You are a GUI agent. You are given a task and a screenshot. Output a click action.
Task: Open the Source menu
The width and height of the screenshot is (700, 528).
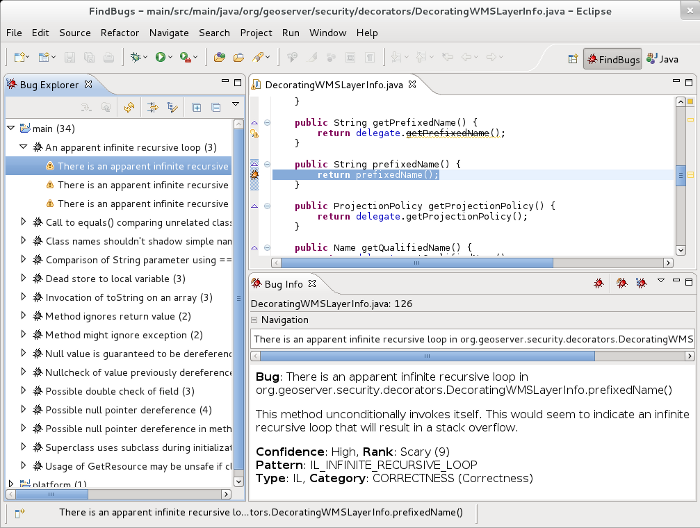[75, 33]
